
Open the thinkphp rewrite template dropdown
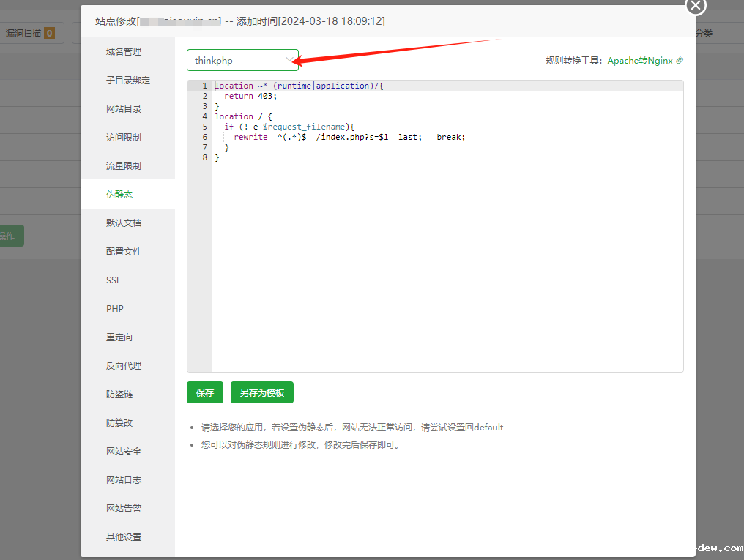point(242,60)
